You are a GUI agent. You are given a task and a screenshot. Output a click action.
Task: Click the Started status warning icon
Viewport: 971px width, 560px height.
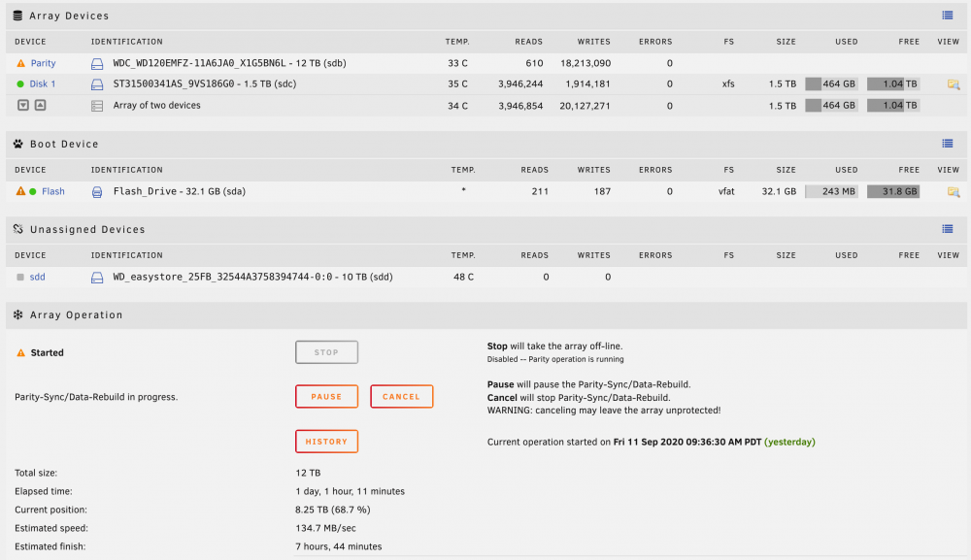click(20, 352)
